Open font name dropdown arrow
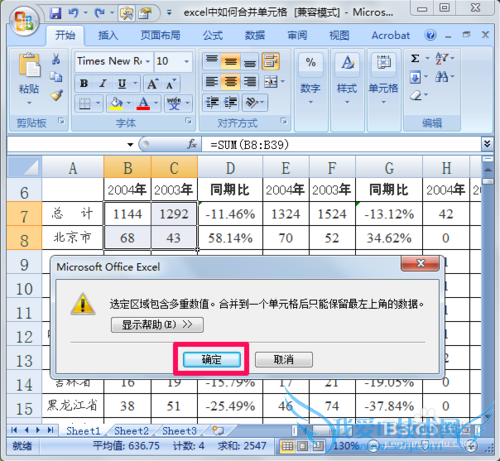 (148, 61)
